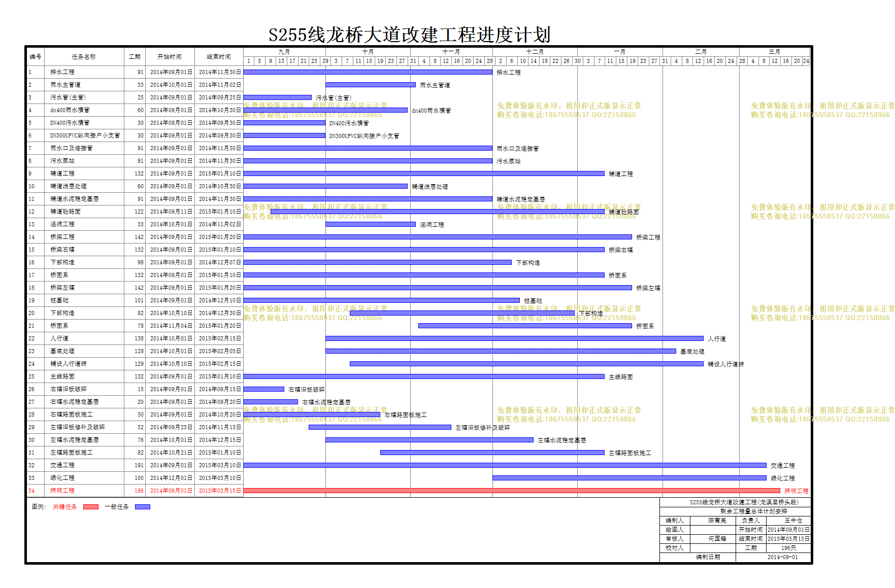Select 桥梁右幅 in the task name column

coord(62,250)
